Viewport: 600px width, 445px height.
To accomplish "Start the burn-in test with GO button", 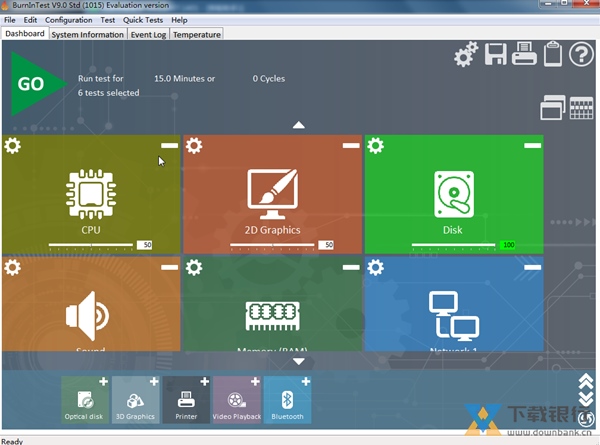I will point(32,84).
